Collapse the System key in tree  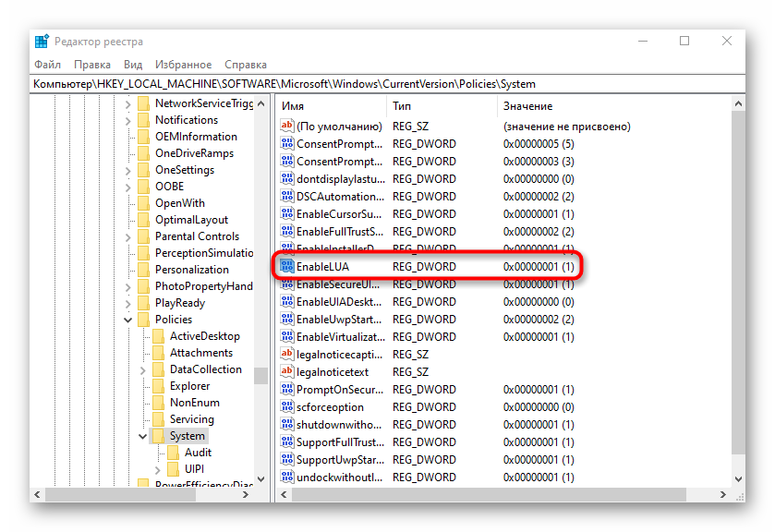click(142, 436)
